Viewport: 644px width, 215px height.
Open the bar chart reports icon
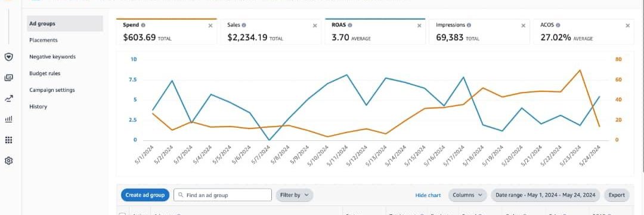coord(8,119)
